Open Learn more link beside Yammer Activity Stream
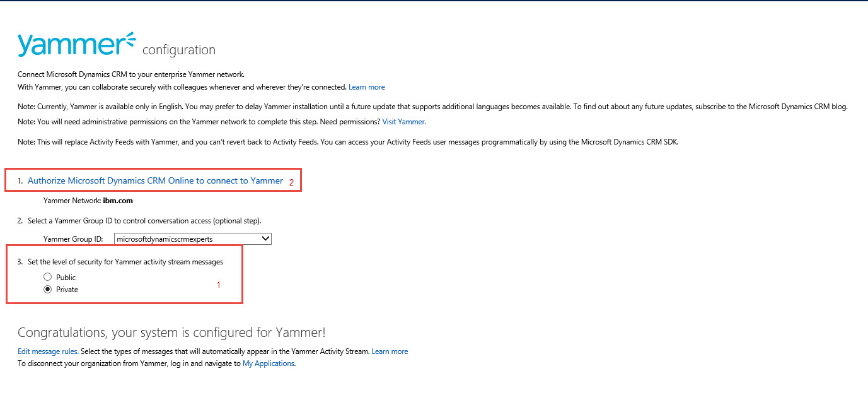Viewport: 868px width, 395px height. [390, 351]
